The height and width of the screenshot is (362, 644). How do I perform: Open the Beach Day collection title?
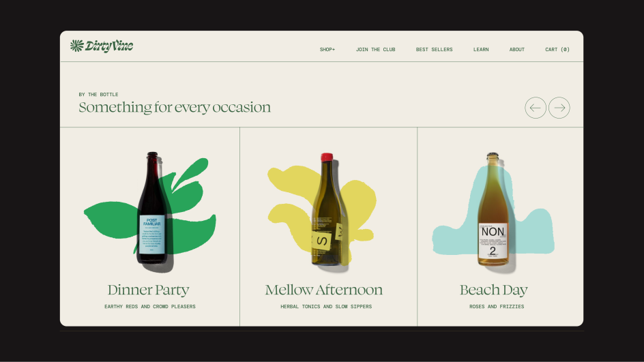pos(494,290)
